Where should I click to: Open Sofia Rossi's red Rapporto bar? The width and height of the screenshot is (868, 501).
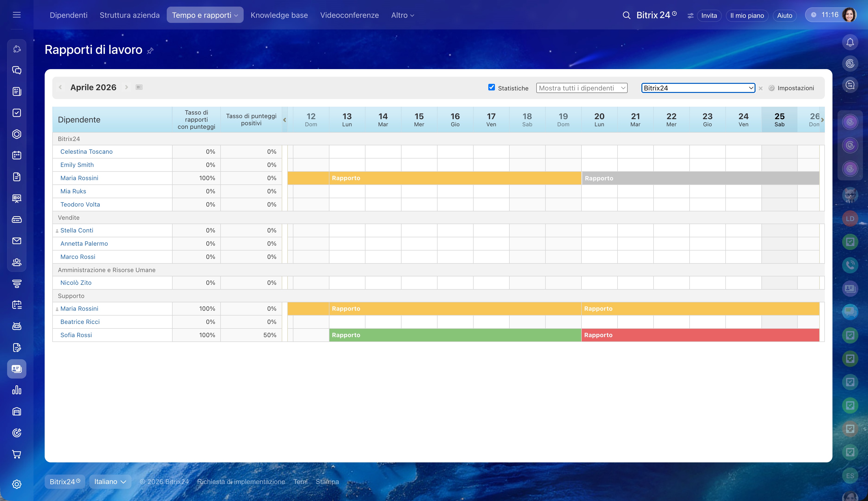click(x=700, y=335)
